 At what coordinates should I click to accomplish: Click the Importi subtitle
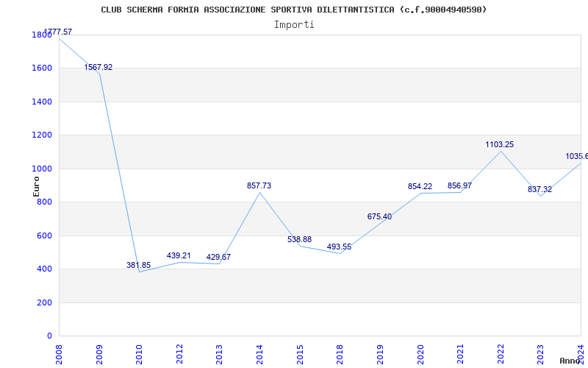tap(294, 25)
